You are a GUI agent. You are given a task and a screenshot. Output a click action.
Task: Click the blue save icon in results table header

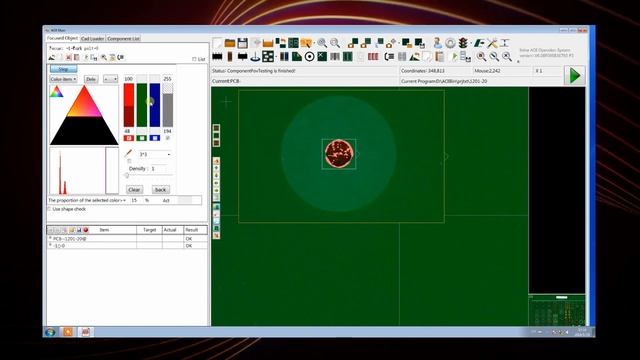pyautogui.click(x=79, y=230)
